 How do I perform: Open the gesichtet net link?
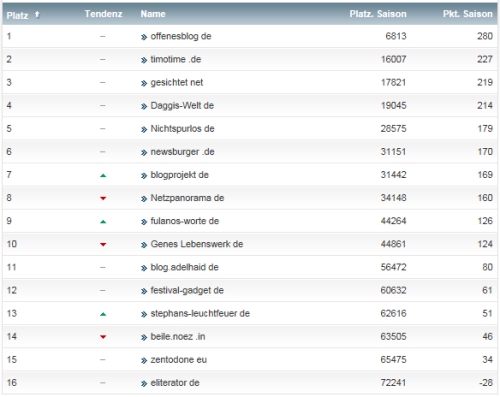(x=177, y=82)
